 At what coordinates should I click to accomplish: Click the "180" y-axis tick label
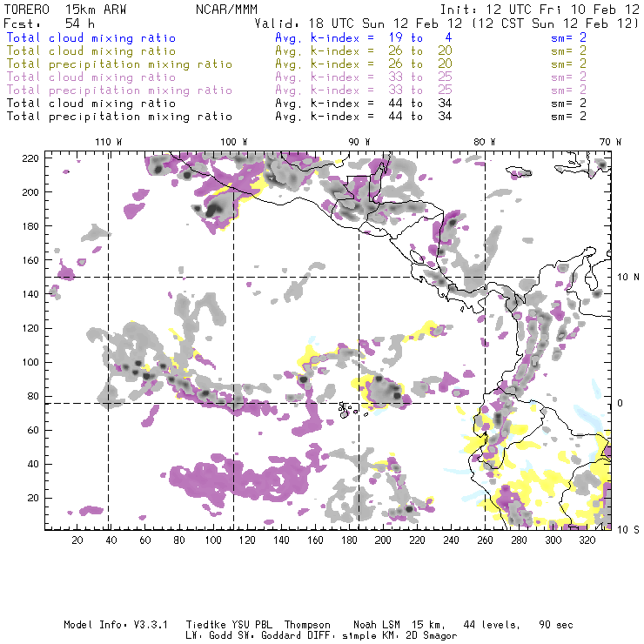(30, 226)
